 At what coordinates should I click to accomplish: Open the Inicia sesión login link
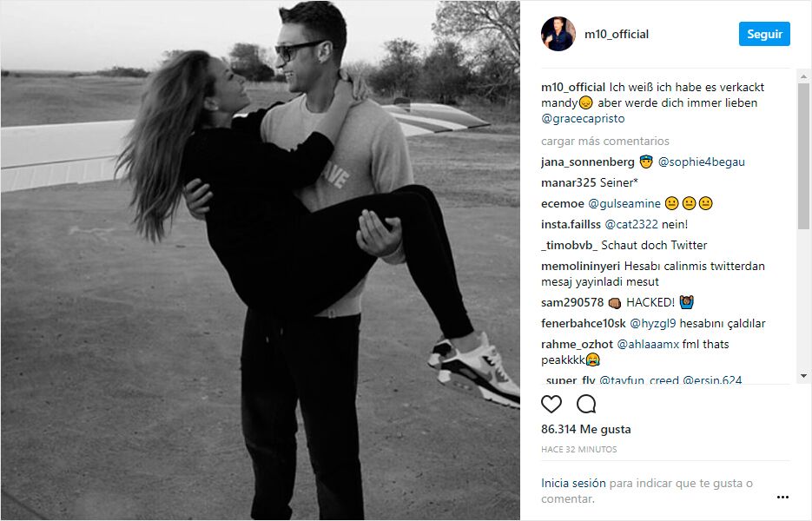(573, 483)
